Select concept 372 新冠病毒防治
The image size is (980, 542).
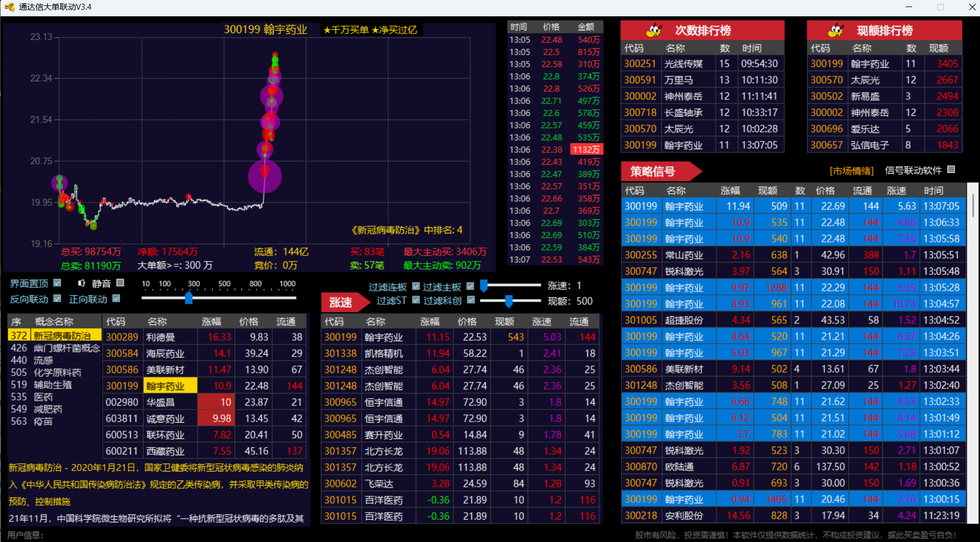55,336
